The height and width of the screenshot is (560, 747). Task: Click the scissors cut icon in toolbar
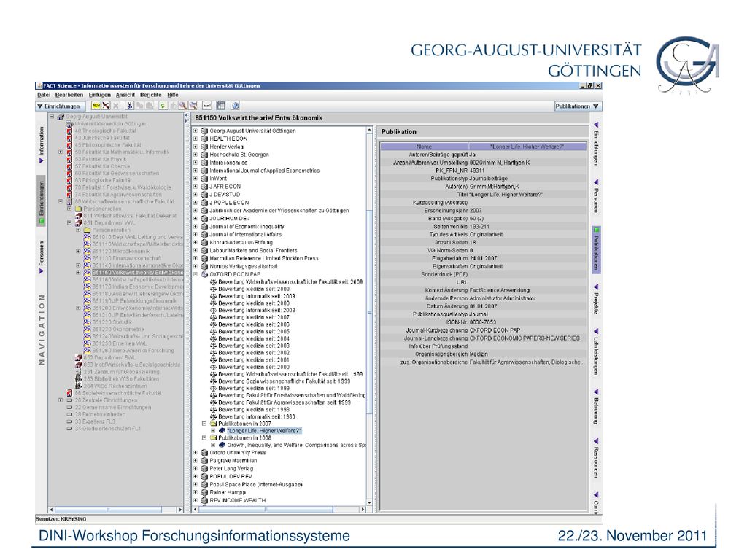[x=129, y=106]
